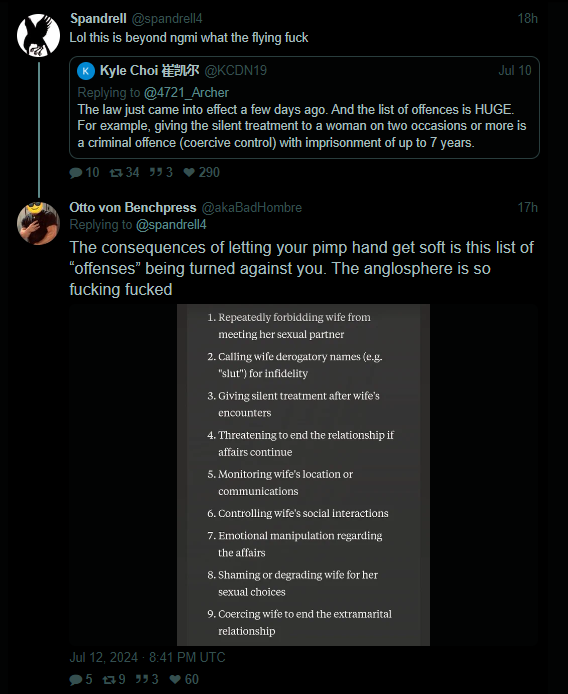Click the quote icon on Otto's tweet
Viewport: 568px width, 694px height.
click(142, 679)
